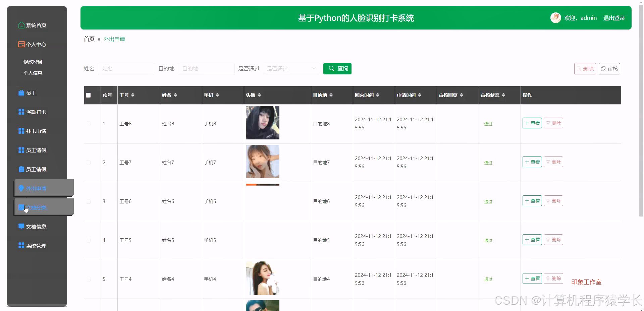644x311 pixels.
Task: Select 外出申请 in the sidebar menu
Action: point(37,188)
